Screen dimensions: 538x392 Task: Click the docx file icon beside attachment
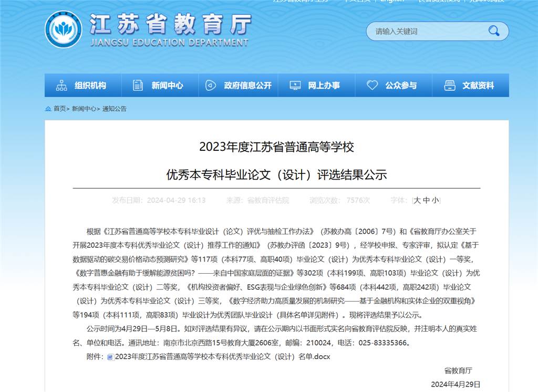[x=110, y=357]
